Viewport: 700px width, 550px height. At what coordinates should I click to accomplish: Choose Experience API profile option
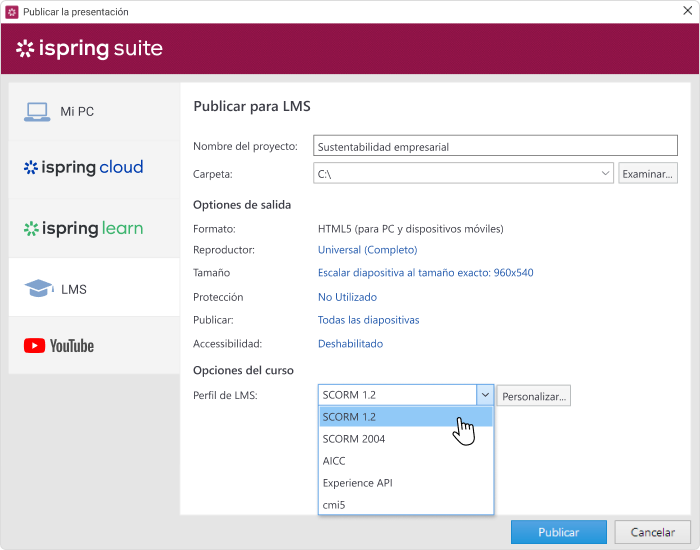[406, 483]
